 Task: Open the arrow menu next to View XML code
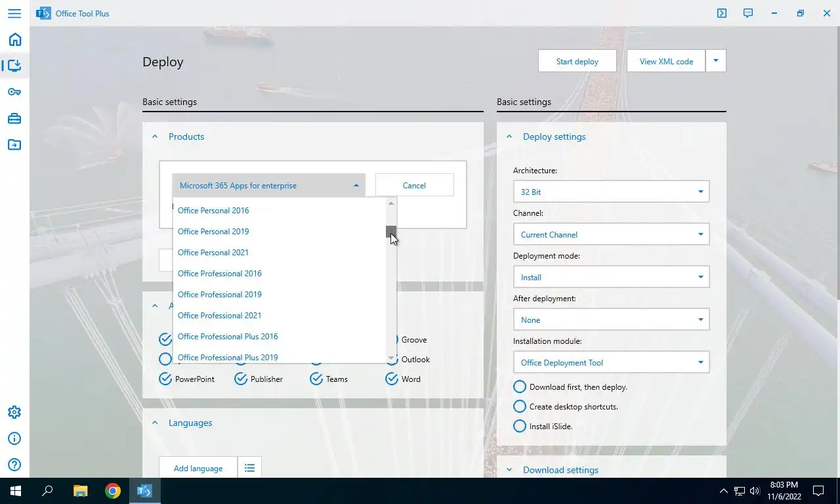[x=716, y=61]
